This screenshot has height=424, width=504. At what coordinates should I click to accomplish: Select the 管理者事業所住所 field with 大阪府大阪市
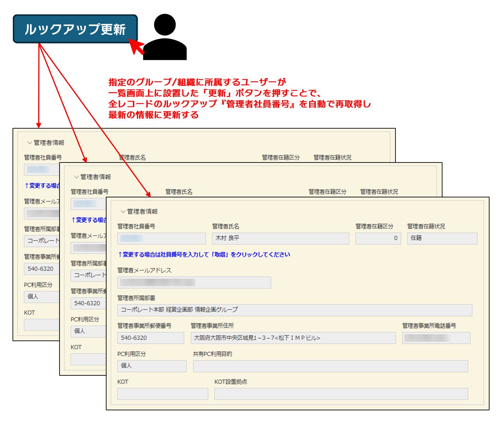tap(293, 338)
